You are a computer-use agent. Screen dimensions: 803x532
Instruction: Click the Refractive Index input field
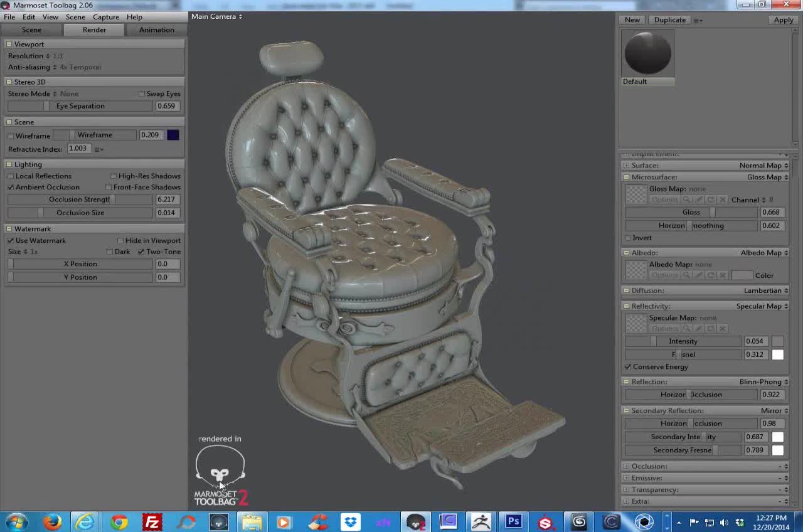[78, 149]
